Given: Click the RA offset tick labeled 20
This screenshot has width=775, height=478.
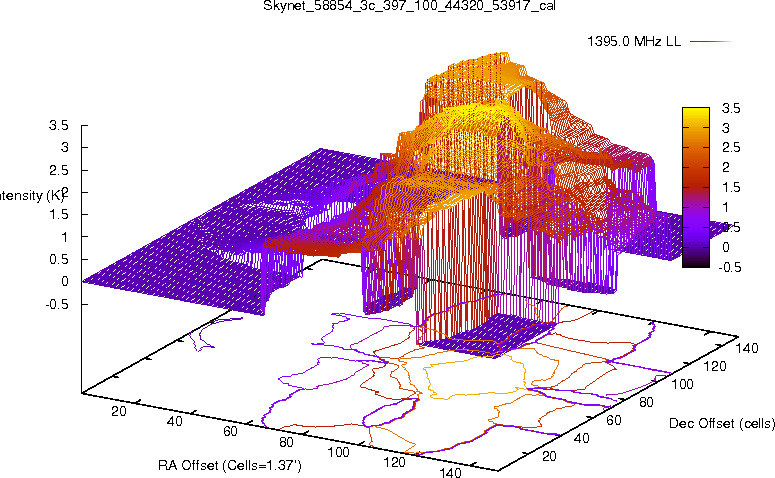Looking at the screenshot, I should pos(119,411).
